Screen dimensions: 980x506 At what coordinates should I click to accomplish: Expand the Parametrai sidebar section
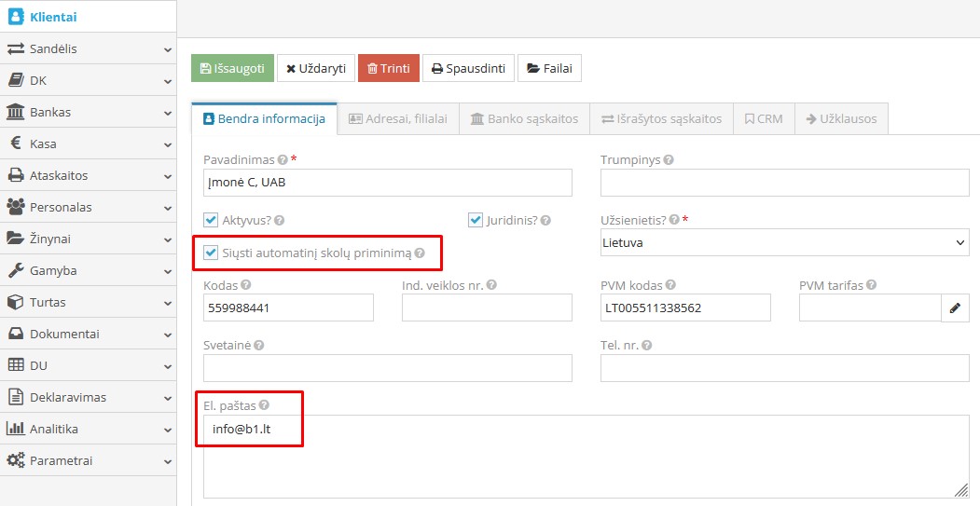click(x=88, y=460)
